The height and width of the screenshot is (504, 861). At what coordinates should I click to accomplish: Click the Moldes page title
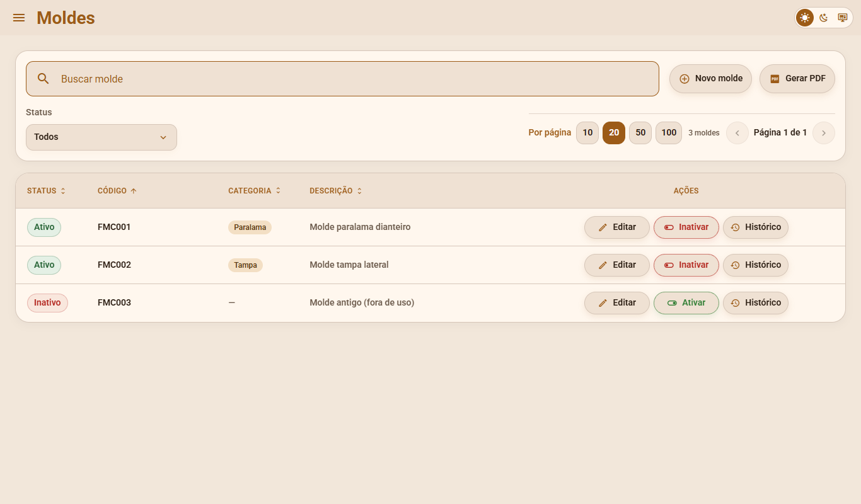point(66,18)
